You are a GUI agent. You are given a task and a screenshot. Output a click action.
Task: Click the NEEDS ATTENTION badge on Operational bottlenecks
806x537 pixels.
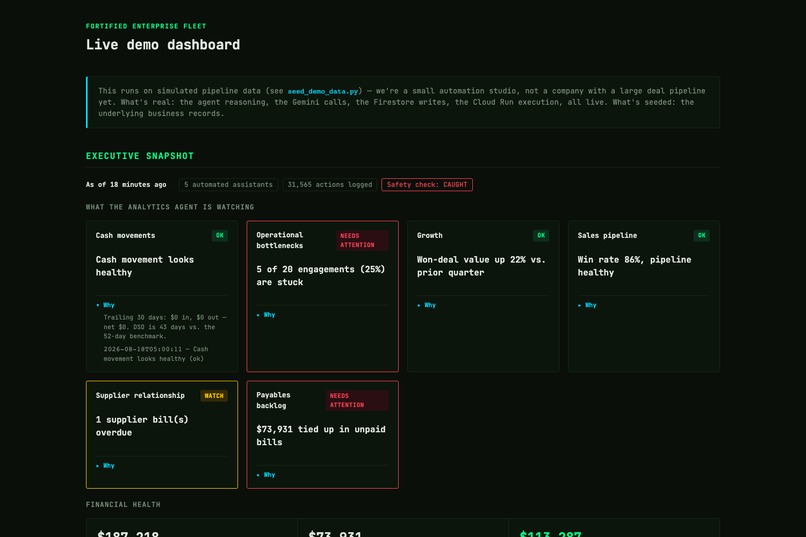(362, 240)
